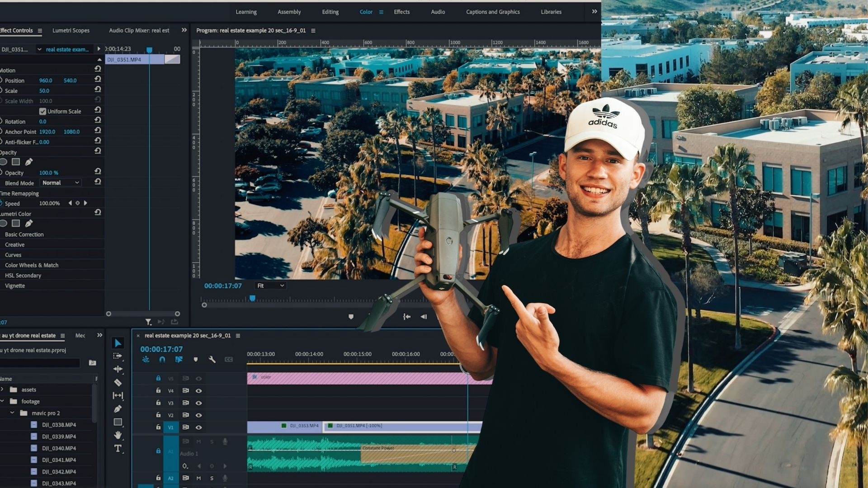The image size is (868, 488).
Task: Uncheck the Uniform Scale checkbox
Action: [x=42, y=111]
